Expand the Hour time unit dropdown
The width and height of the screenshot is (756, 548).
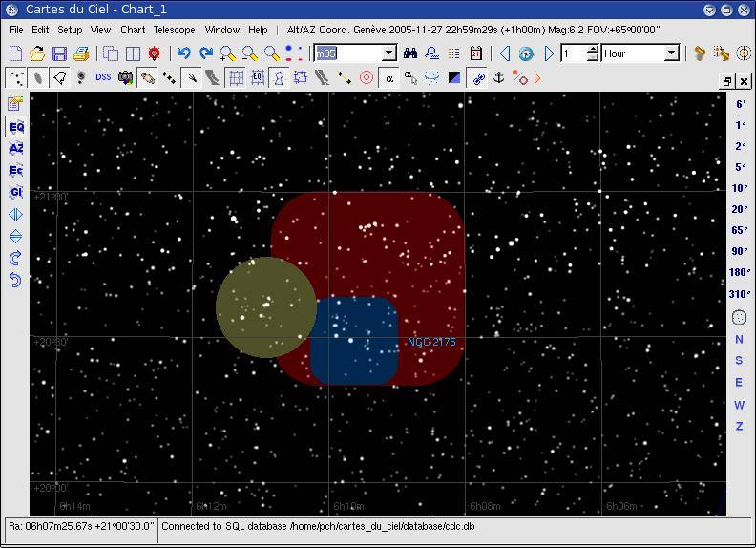(x=671, y=53)
